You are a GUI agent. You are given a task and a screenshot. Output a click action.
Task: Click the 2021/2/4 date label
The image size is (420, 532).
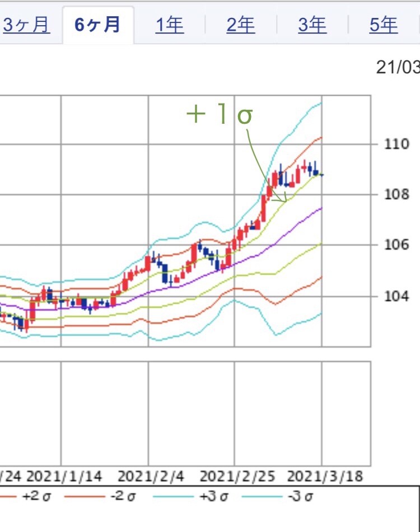click(x=151, y=477)
